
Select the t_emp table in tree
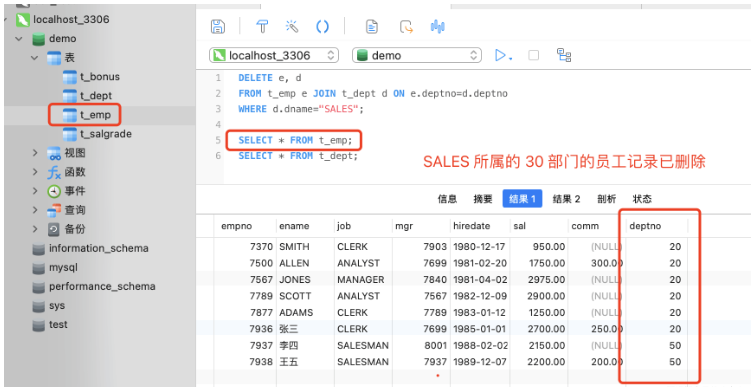tap(95, 115)
